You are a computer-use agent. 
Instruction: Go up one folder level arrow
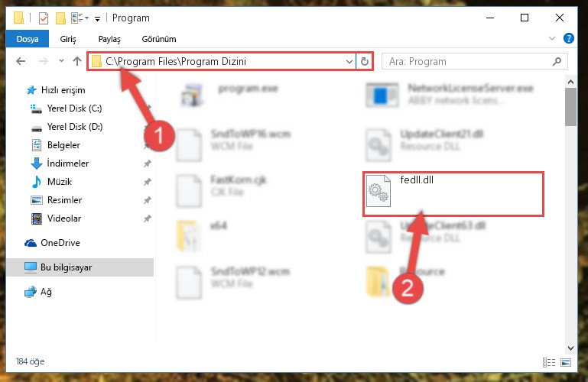tap(77, 61)
